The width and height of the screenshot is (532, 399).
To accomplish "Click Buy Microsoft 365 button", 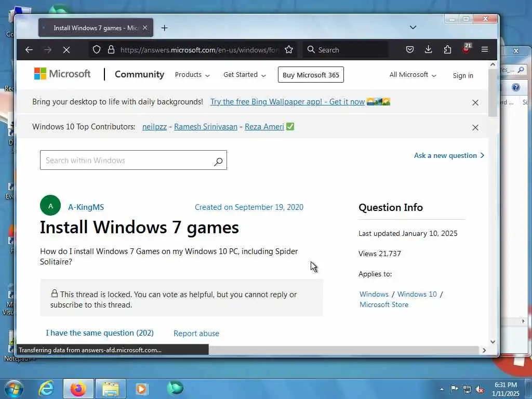I will point(311,75).
